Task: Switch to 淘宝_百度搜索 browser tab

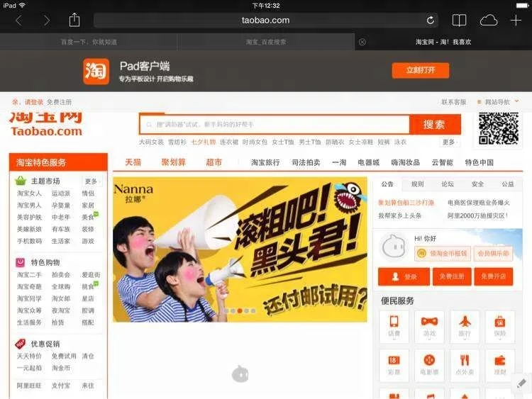Action: click(266, 42)
